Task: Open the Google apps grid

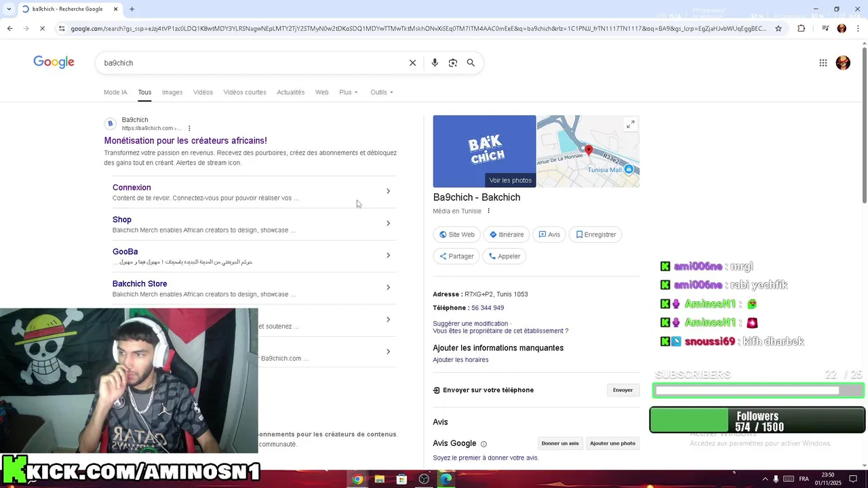Action: click(x=823, y=63)
